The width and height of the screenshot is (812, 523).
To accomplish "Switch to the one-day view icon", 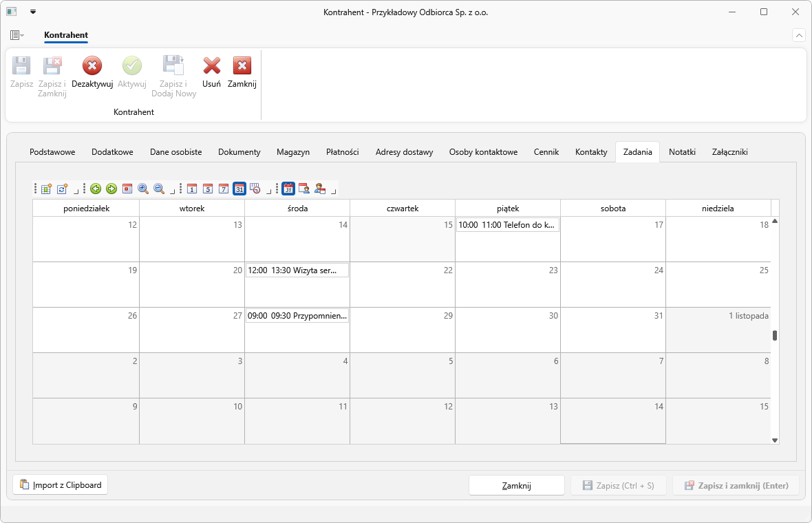I will point(191,189).
